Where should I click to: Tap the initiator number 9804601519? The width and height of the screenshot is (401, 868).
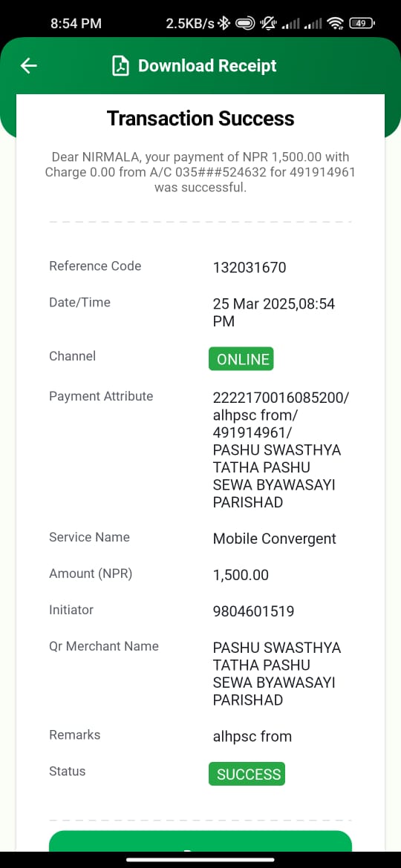[x=253, y=611]
